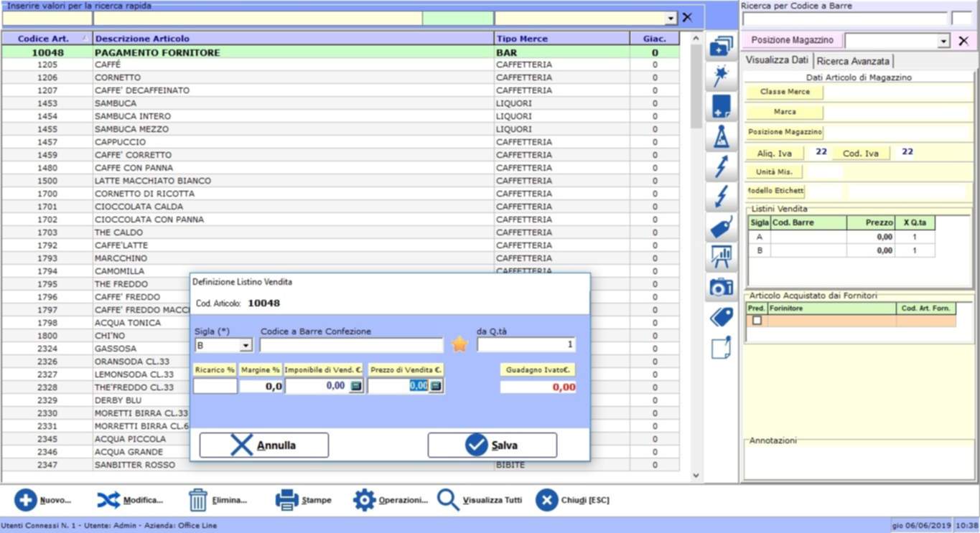Click the single price tag icon

tap(721, 227)
